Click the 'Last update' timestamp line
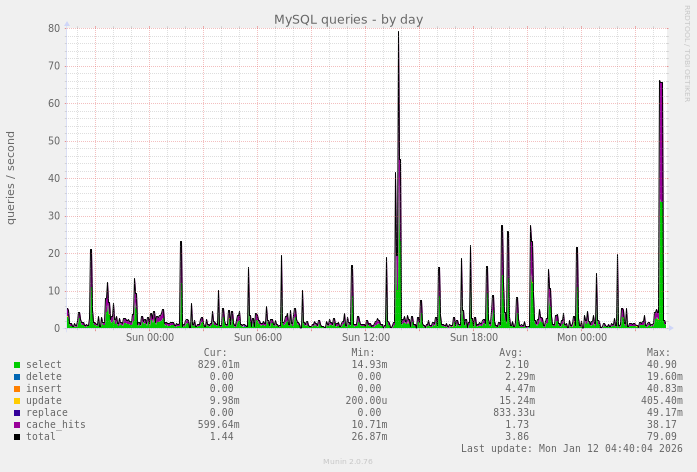Image resolution: width=697 pixels, height=472 pixels. coord(572,448)
